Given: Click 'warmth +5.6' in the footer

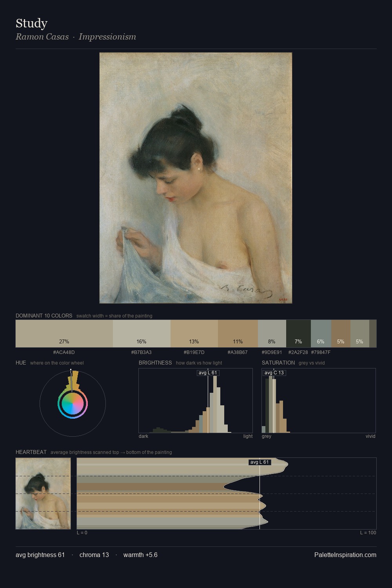Looking at the screenshot, I should pos(140,555).
